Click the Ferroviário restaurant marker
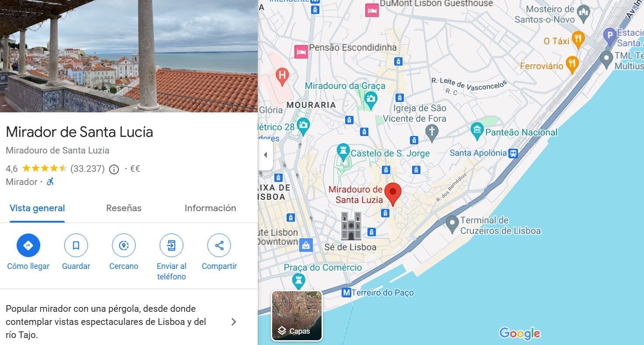The image size is (644, 345). pos(572,65)
